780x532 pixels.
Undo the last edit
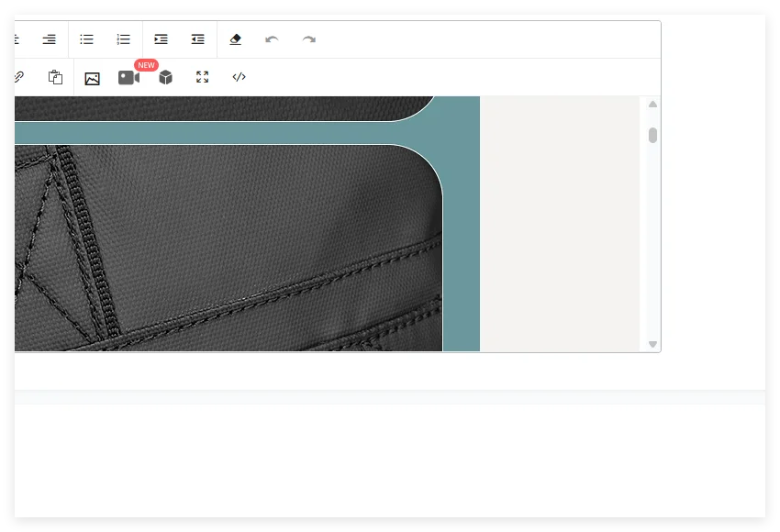[273, 39]
